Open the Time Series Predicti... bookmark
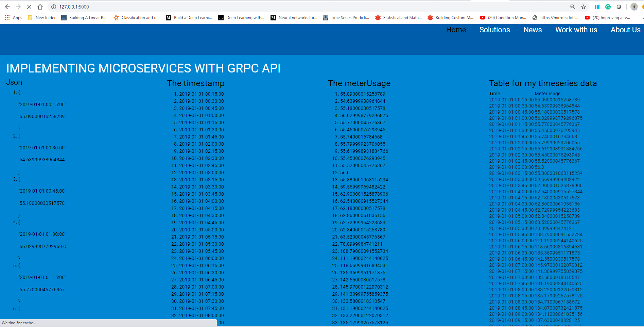The height and width of the screenshot is (327, 644). click(x=346, y=18)
